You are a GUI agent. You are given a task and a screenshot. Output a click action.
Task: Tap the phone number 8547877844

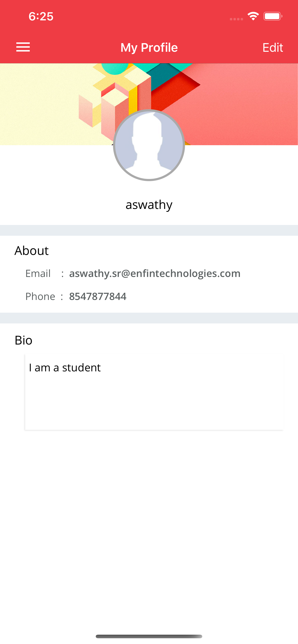coord(98,297)
